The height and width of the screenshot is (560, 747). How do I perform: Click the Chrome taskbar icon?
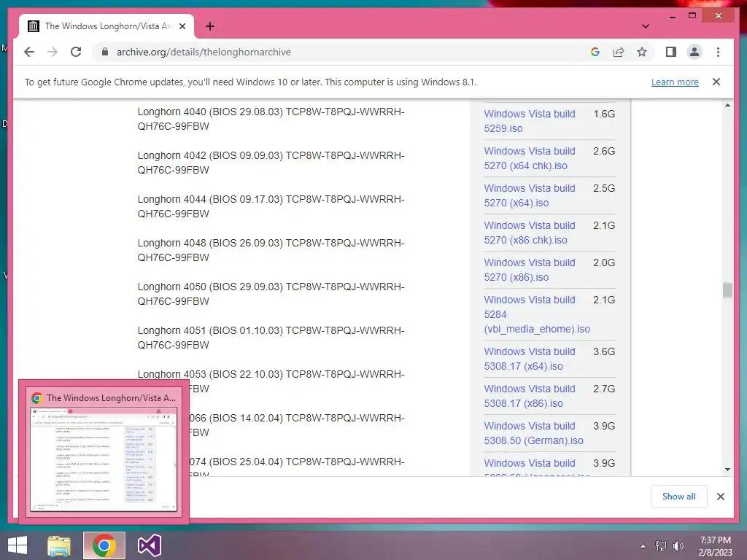(x=104, y=545)
